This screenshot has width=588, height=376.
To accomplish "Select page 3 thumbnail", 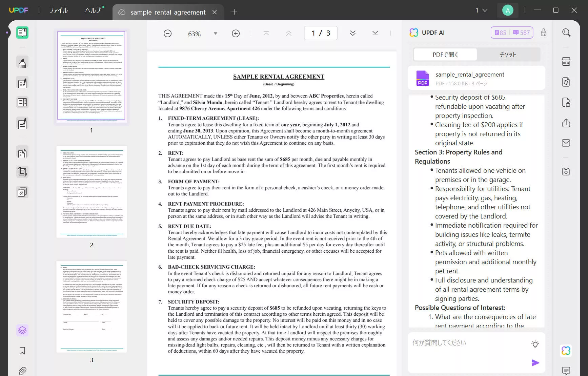I will [92, 307].
